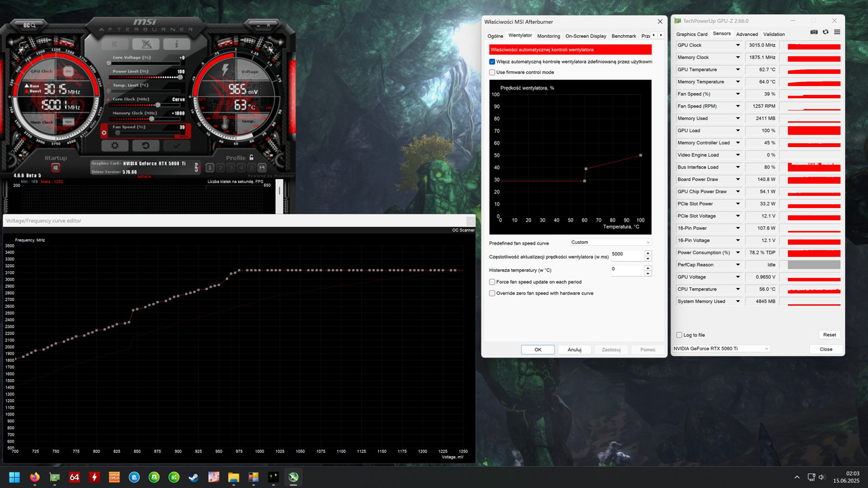The image size is (868, 488).
Task: Click OK in Afterburner properties
Action: (x=538, y=350)
